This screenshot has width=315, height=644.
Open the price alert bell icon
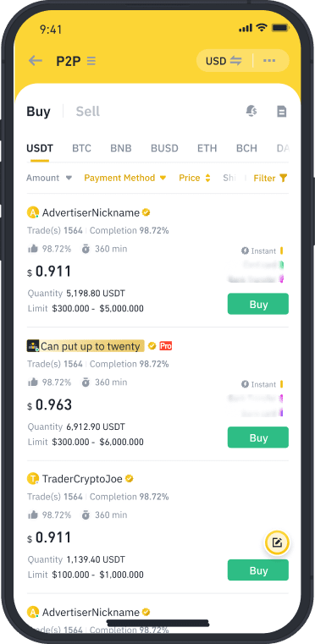point(251,111)
